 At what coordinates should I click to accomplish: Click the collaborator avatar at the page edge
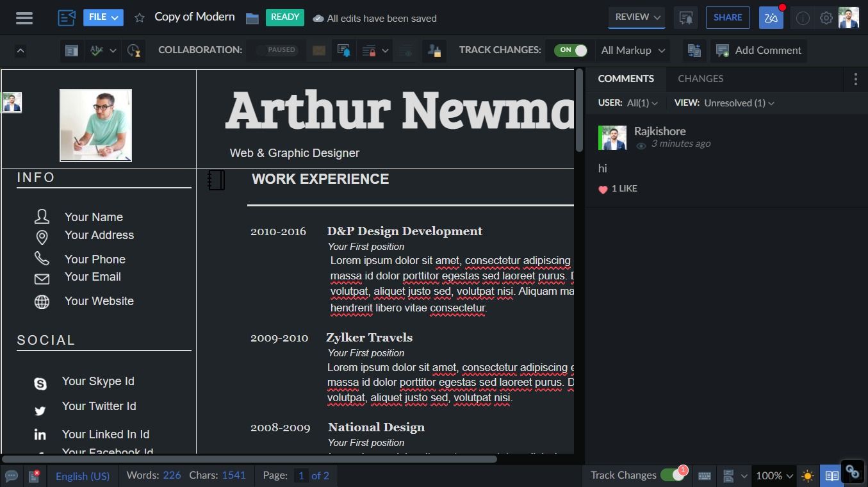click(12, 103)
